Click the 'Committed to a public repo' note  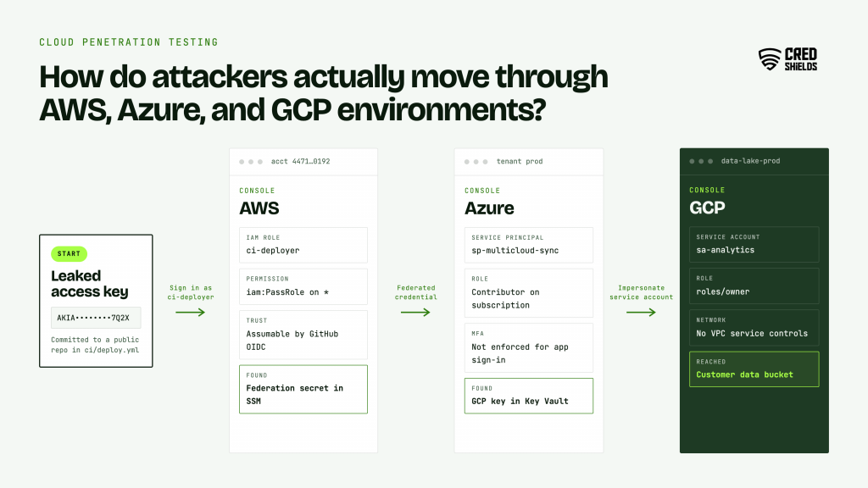pyautogui.click(x=95, y=345)
